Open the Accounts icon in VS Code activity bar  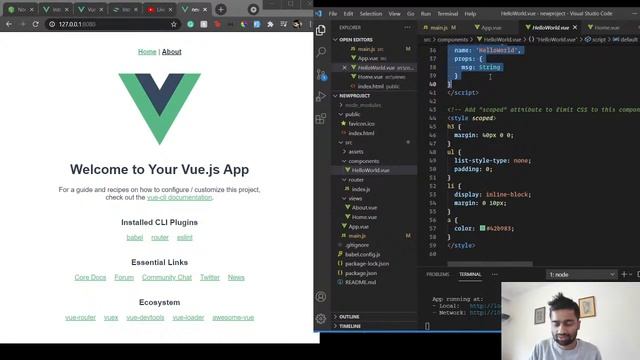pos(321,297)
